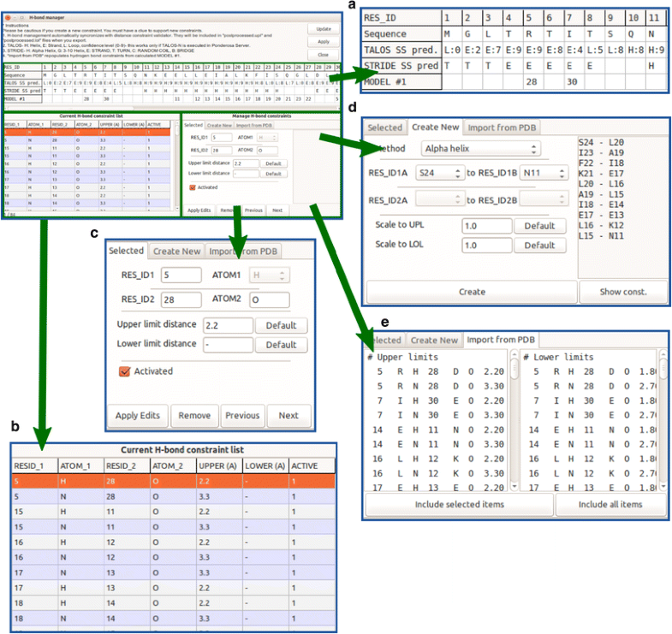The width and height of the screenshot is (672, 634).
Task: Click the large Apply Edits button
Action: [x=138, y=416]
